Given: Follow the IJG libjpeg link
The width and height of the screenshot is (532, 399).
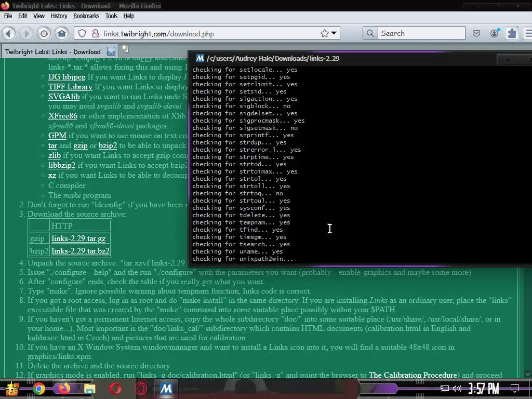Looking at the screenshot, I should [x=67, y=77].
